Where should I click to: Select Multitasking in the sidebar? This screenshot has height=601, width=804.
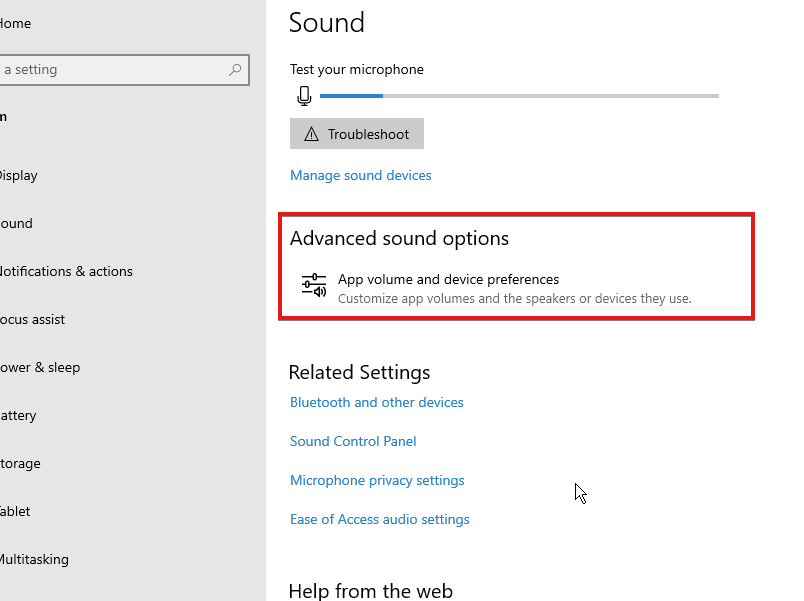coord(34,559)
